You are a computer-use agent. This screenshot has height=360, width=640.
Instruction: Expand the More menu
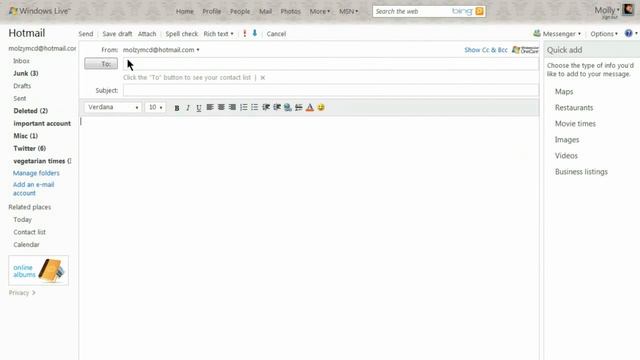tap(320, 11)
